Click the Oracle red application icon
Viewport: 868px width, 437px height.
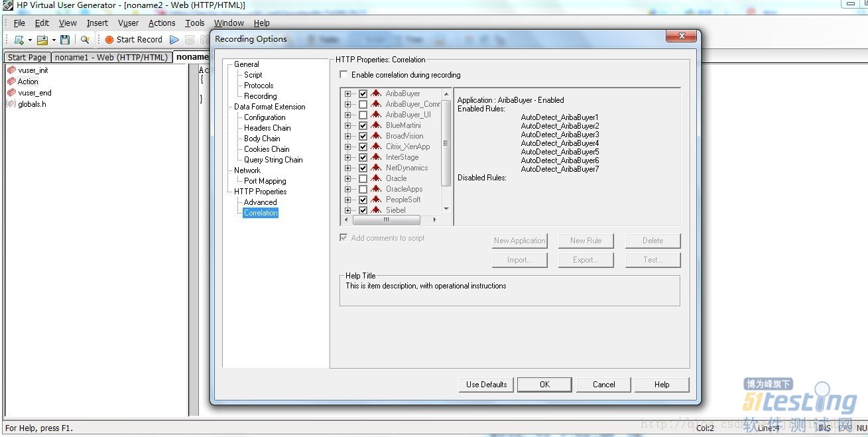pyautogui.click(x=376, y=178)
